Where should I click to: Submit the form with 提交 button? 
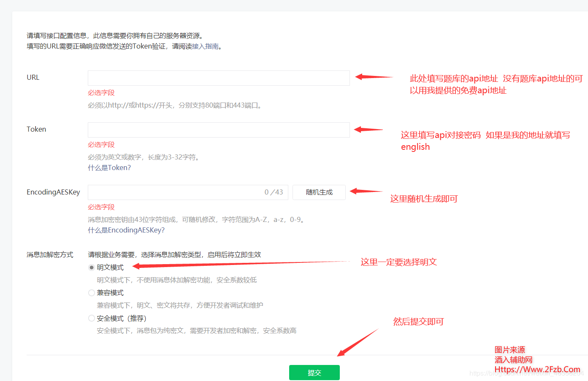click(314, 373)
